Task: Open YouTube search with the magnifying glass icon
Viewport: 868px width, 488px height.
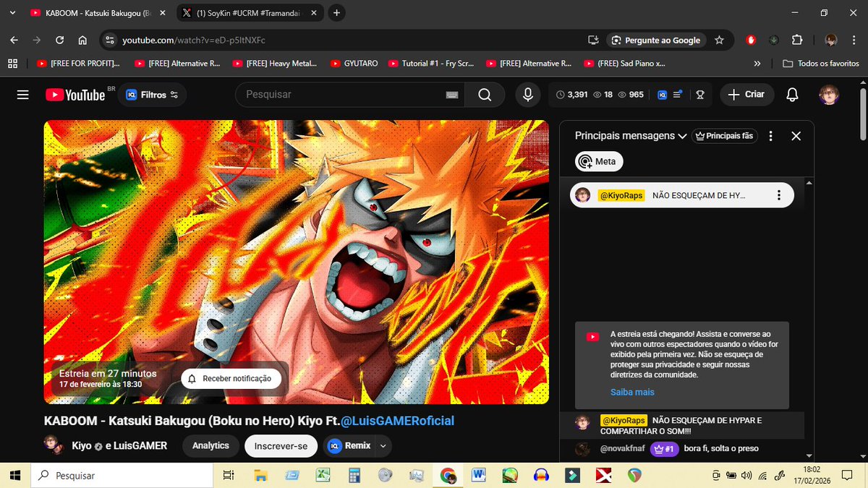Action: [x=485, y=94]
